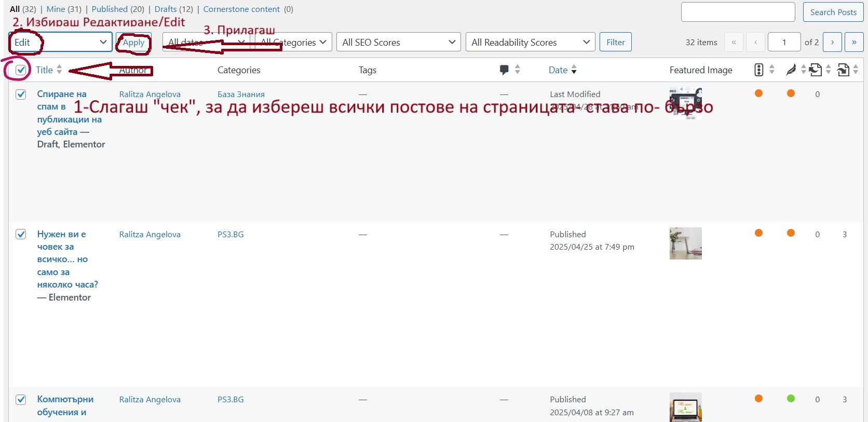Click the Filter button

click(615, 42)
